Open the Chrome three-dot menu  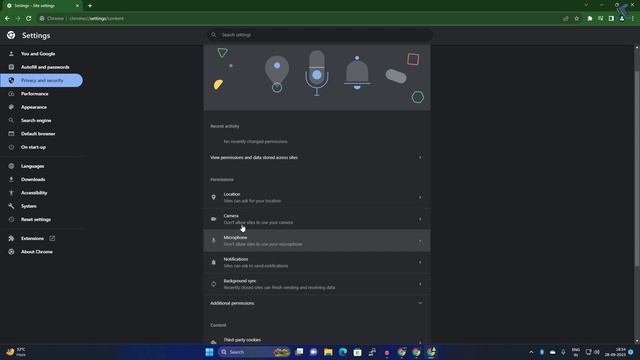click(x=633, y=18)
